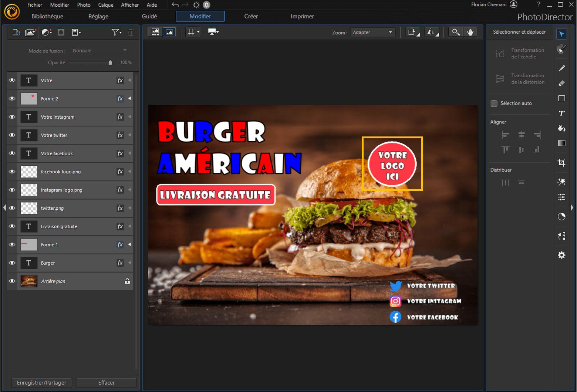
Task: Pick the Eraser tool
Action: (x=561, y=83)
